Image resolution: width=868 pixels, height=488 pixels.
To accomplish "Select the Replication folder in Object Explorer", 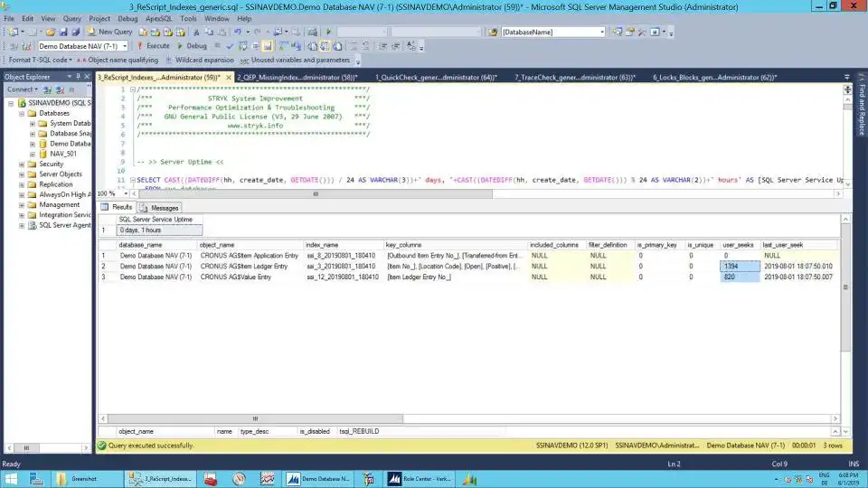I will (55, 184).
